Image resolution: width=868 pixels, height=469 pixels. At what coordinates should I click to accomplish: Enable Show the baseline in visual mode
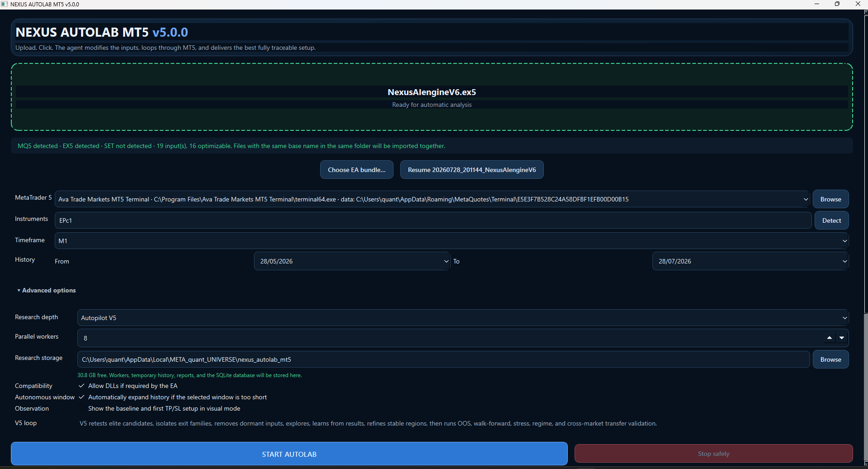(82, 408)
